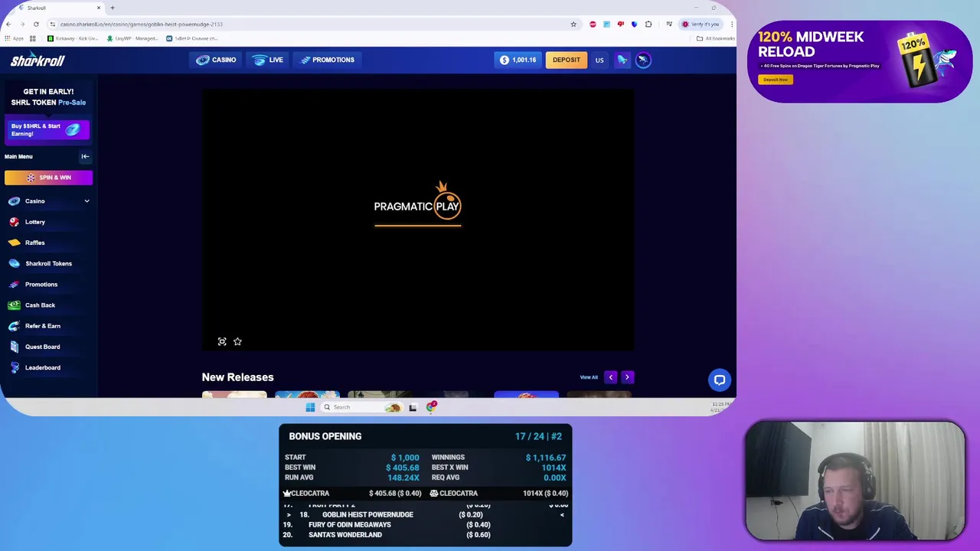Open the All Bookmarks folder

coord(715,38)
